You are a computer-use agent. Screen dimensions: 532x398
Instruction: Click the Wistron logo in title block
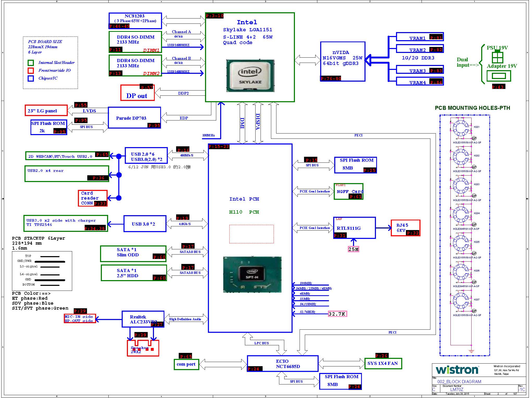pyautogui.click(x=457, y=370)
